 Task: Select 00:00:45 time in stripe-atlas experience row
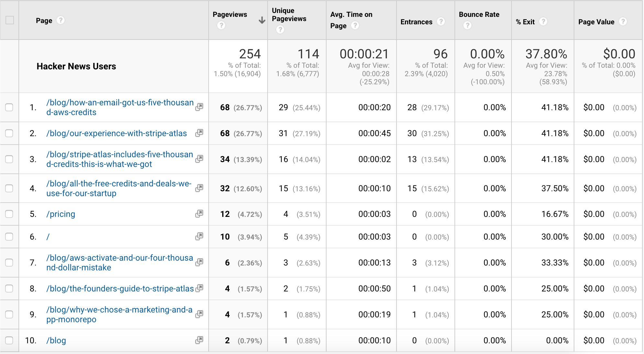point(374,133)
